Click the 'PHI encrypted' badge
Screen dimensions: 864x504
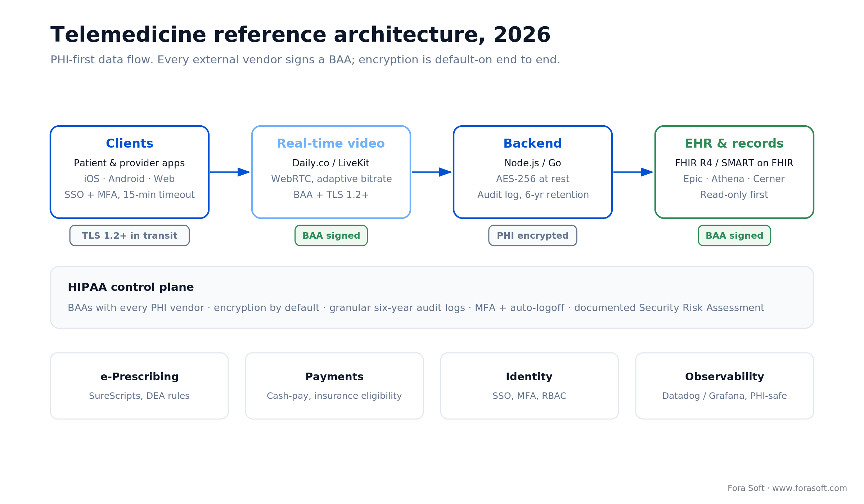tap(533, 235)
